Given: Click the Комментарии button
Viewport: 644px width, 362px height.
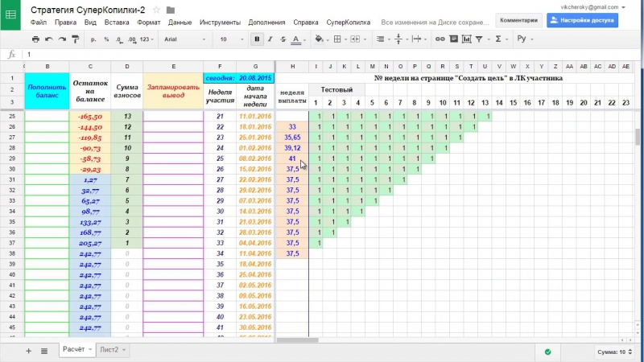Looking at the screenshot, I should point(518,20).
